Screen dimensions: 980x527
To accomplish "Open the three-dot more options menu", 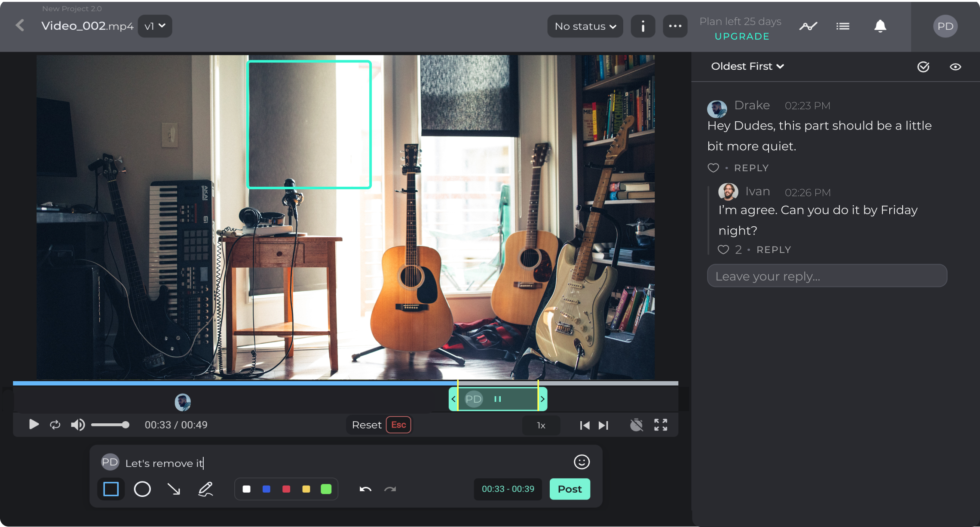I will pyautogui.click(x=675, y=26).
